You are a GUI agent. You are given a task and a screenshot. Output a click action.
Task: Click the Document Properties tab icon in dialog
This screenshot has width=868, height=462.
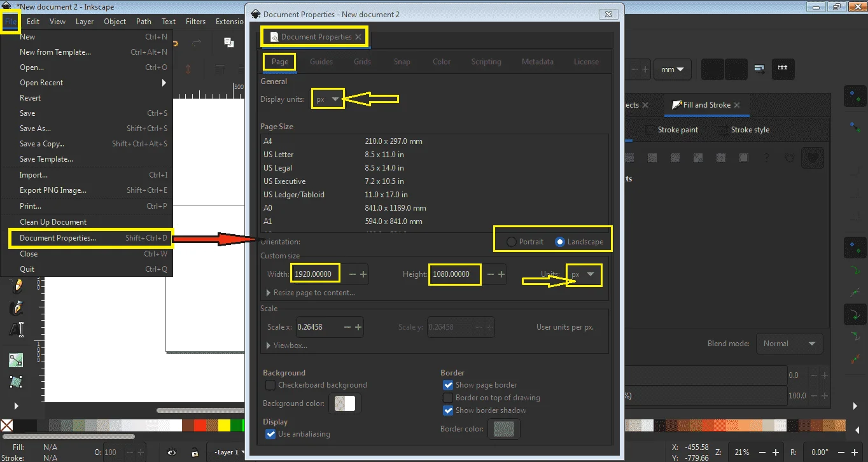coord(274,37)
